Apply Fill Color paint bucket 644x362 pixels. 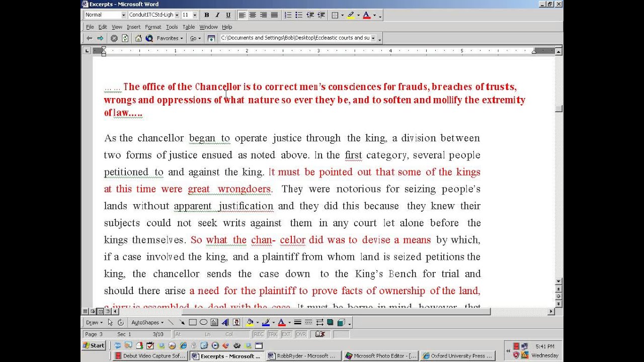pyautogui.click(x=250, y=323)
